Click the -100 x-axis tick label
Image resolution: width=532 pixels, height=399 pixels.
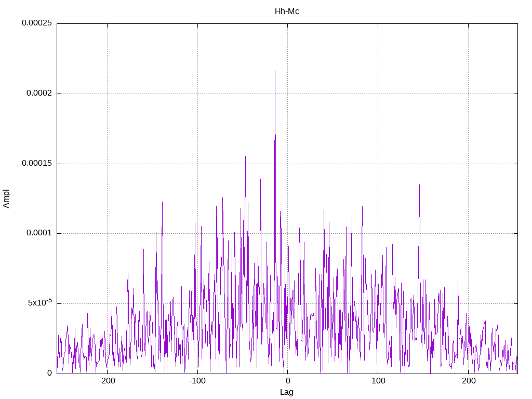point(197,381)
